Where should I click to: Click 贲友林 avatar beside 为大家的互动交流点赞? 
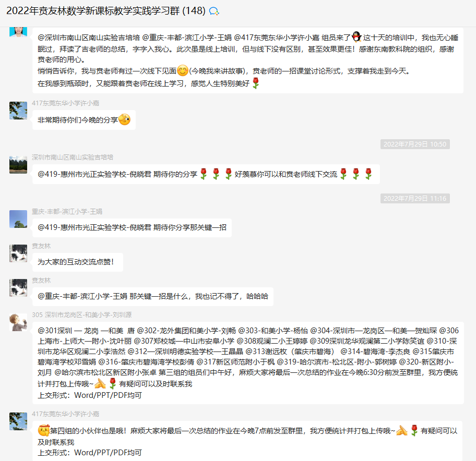tap(18, 253)
